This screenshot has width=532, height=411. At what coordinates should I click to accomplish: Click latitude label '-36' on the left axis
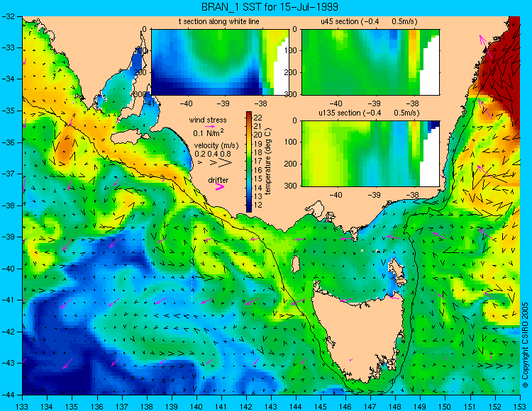coord(8,142)
